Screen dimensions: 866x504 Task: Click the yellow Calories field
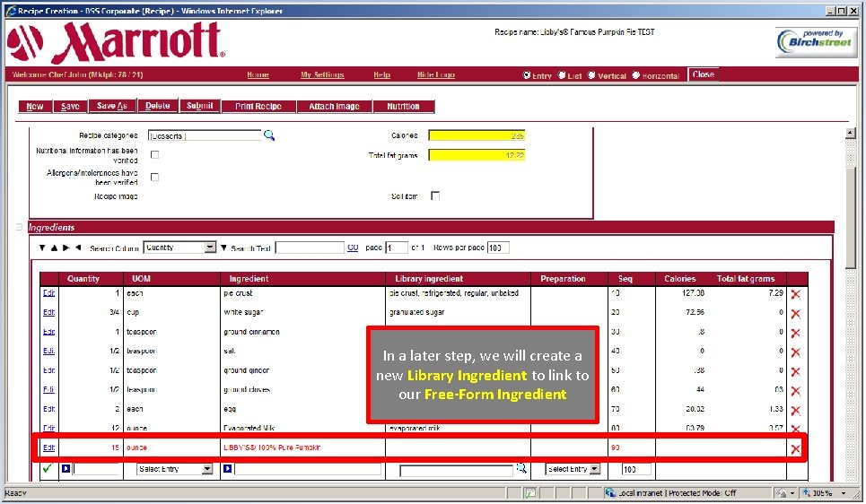[x=477, y=135]
